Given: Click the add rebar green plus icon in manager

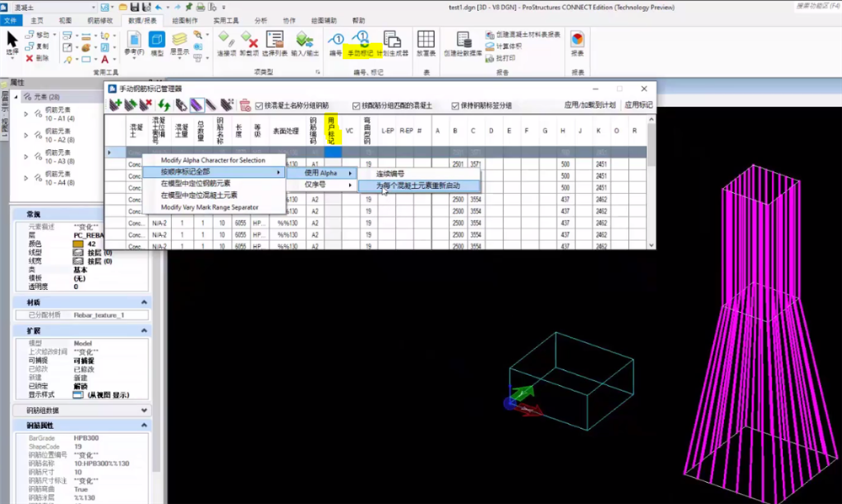Looking at the screenshot, I should pos(115,105).
